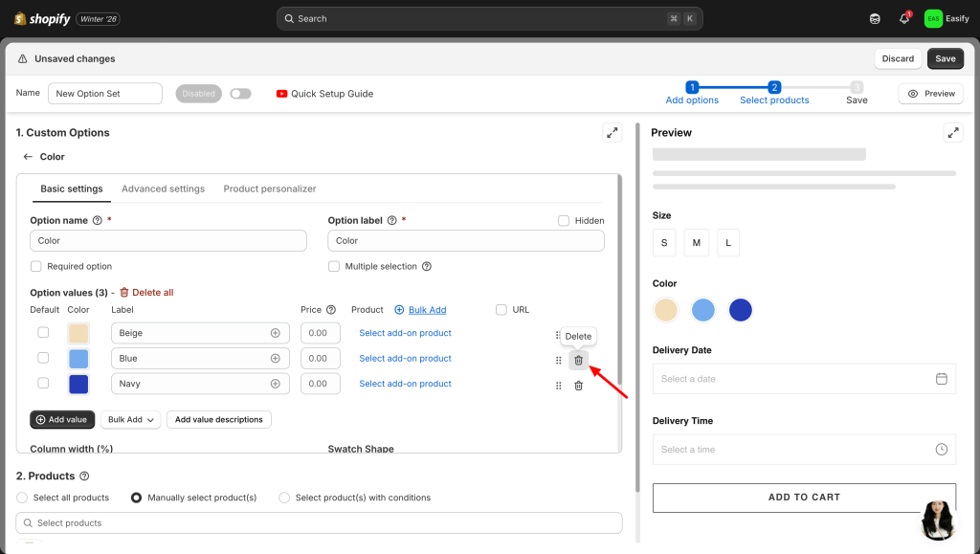
Task: Open the calendar icon in Delivery Date
Action: click(x=941, y=379)
